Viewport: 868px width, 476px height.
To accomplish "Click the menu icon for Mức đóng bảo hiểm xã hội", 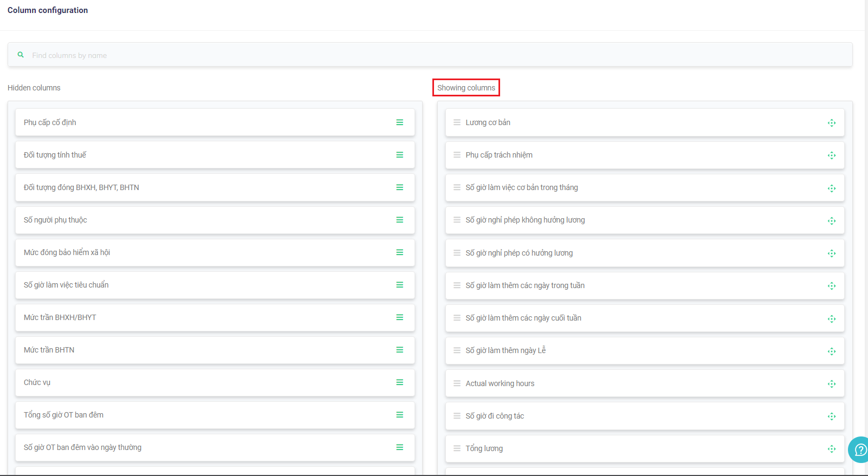I will (x=399, y=252).
